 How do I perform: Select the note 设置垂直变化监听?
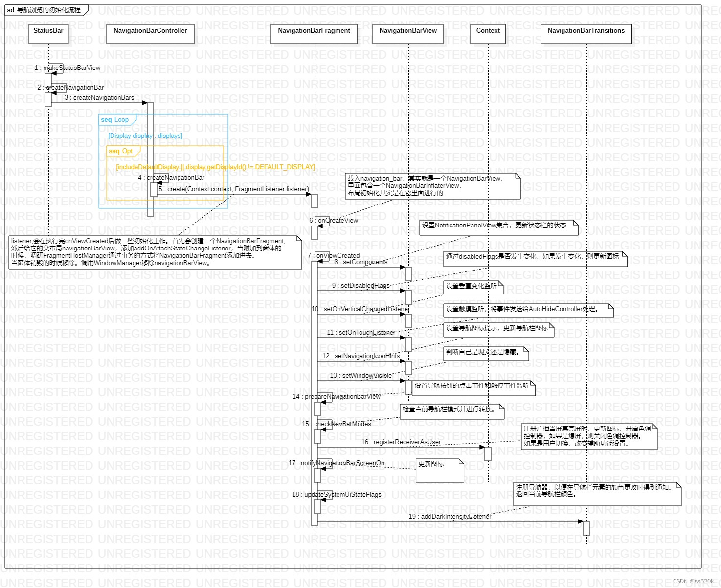[x=473, y=287]
